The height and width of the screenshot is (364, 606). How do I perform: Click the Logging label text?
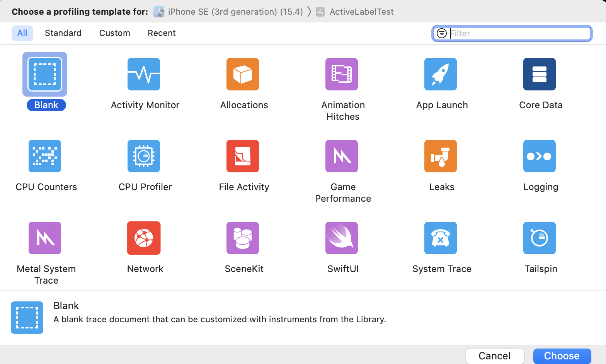tap(541, 187)
